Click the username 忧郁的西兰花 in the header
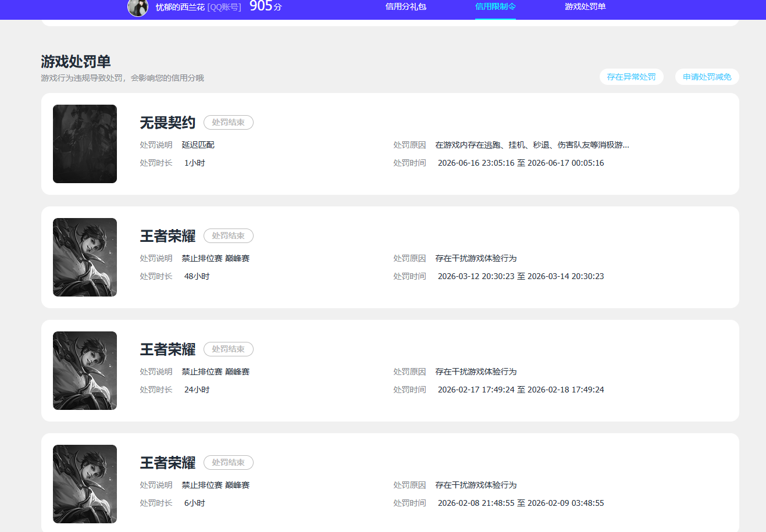 click(180, 7)
